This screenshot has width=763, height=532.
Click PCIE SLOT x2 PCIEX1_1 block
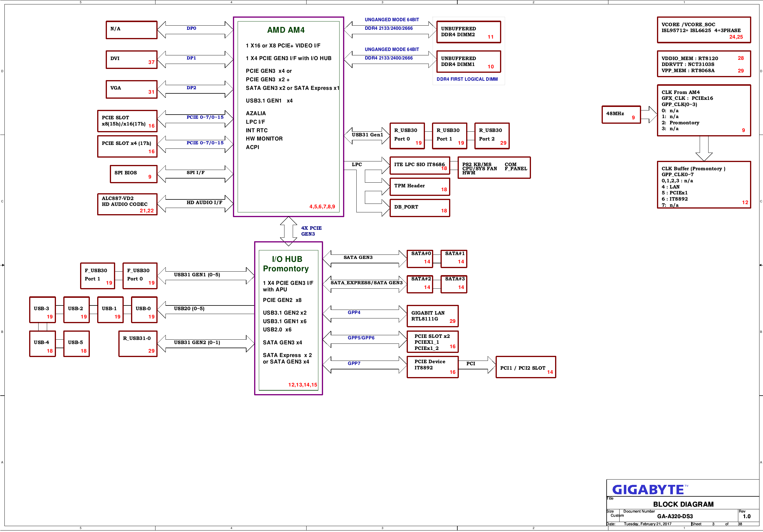[x=433, y=341]
